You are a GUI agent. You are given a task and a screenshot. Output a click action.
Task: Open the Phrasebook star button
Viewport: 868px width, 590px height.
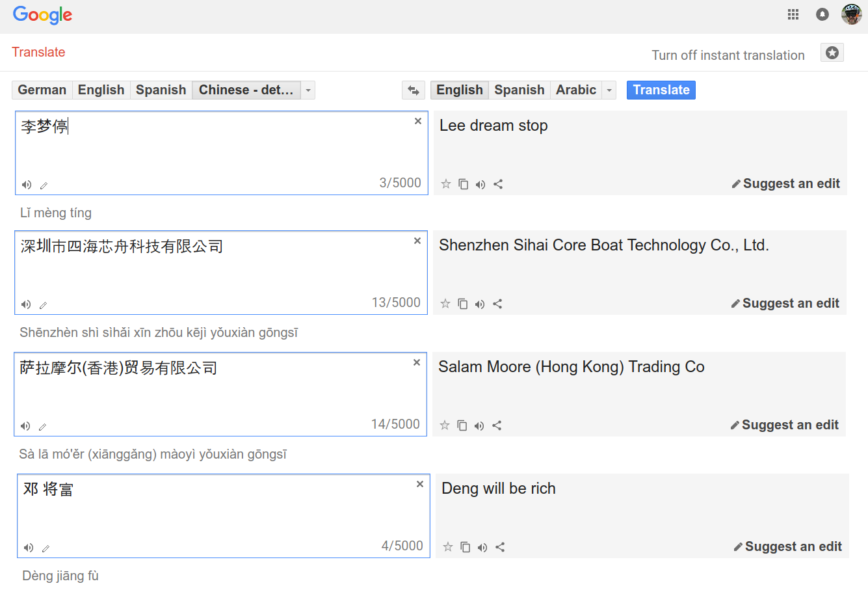(x=832, y=53)
